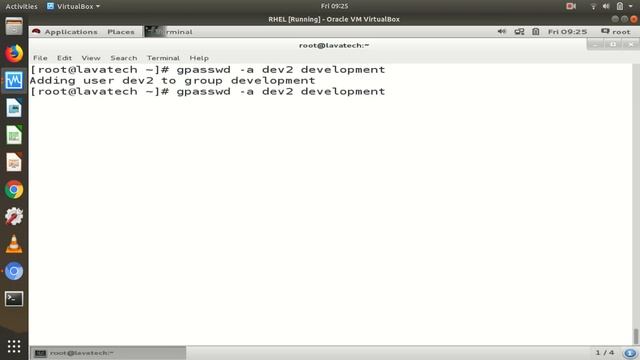Open LibreOffice Impress from the dock
Viewport: 640px width, 360px height.
(14, 162)
